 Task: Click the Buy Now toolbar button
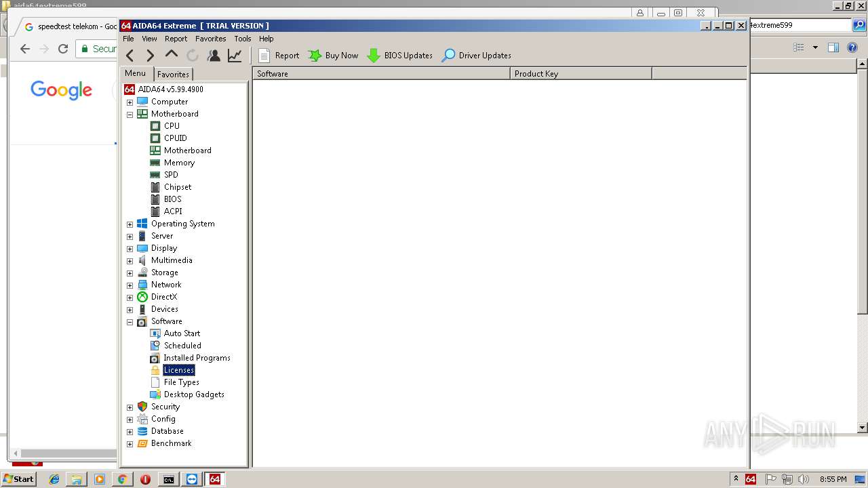333,56
